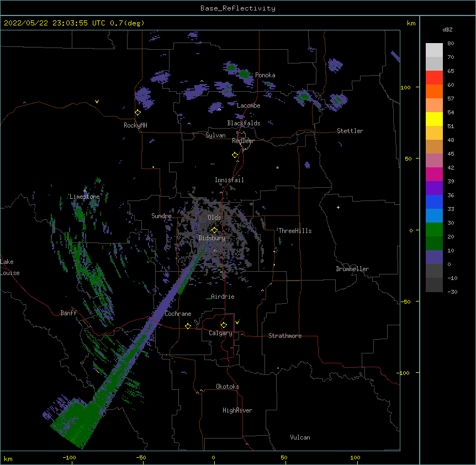Image resolution: width=476 pixels, height=465 pixels.
Task: Click the -100 tick on the bottom axis
Action: click(69, 457)
